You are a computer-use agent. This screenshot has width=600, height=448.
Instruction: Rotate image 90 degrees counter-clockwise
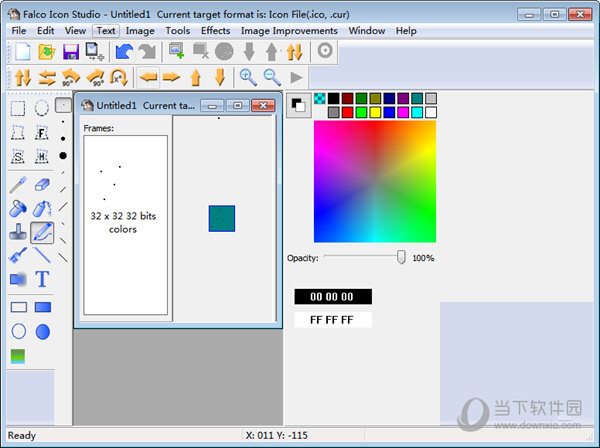tap(71, 77)
